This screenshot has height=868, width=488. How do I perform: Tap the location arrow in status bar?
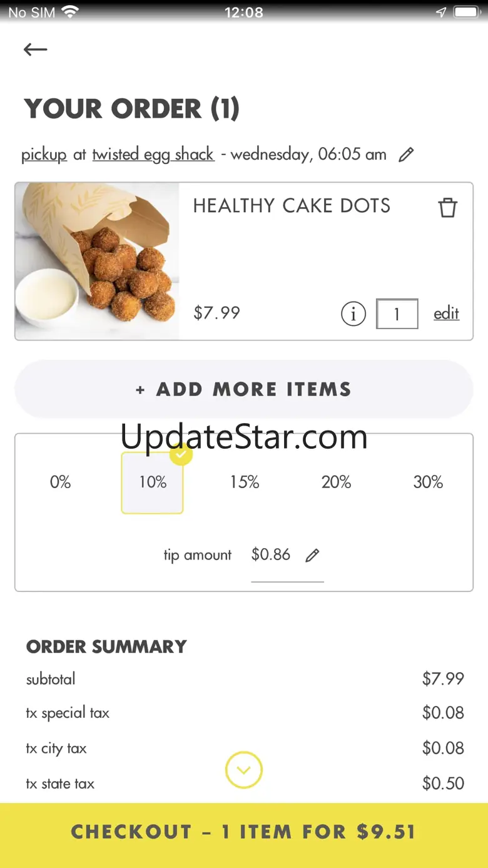[441, 12]
